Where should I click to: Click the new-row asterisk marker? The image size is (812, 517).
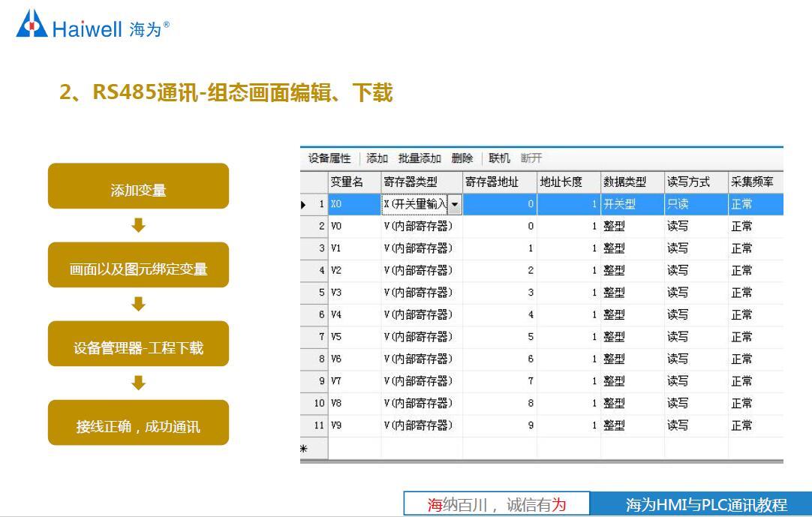(304, 449)
